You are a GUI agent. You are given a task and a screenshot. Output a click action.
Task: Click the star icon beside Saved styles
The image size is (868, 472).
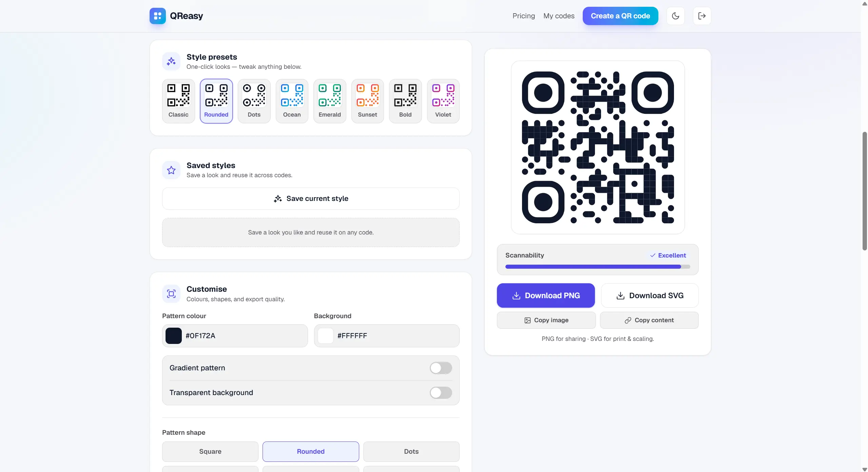[x=171, y=170]
